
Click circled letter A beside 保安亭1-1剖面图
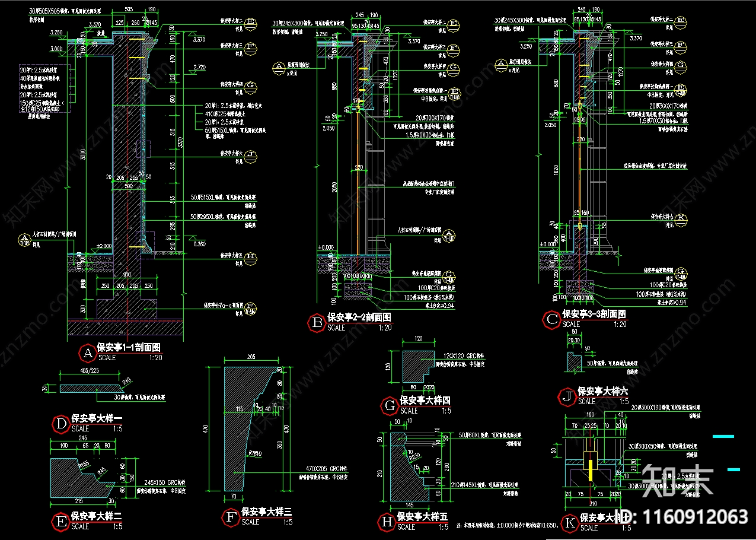tap(88, 353)
